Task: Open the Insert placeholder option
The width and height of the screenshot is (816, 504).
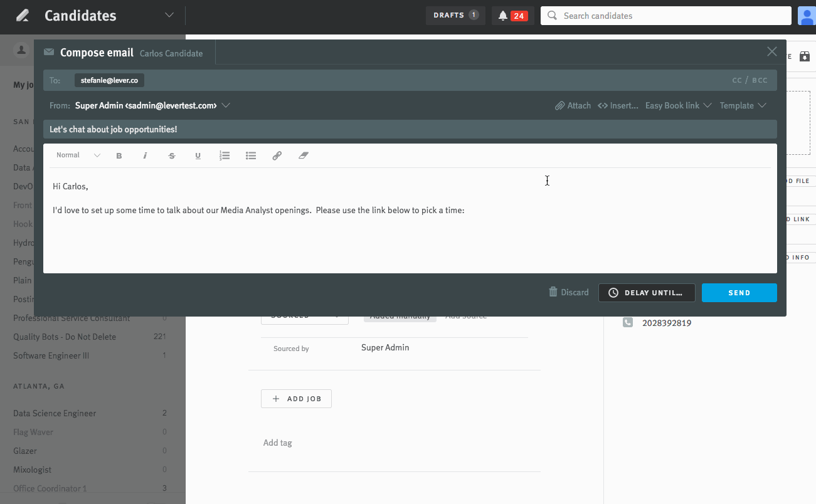Action: pyautogui.click(x=618, y=105)
